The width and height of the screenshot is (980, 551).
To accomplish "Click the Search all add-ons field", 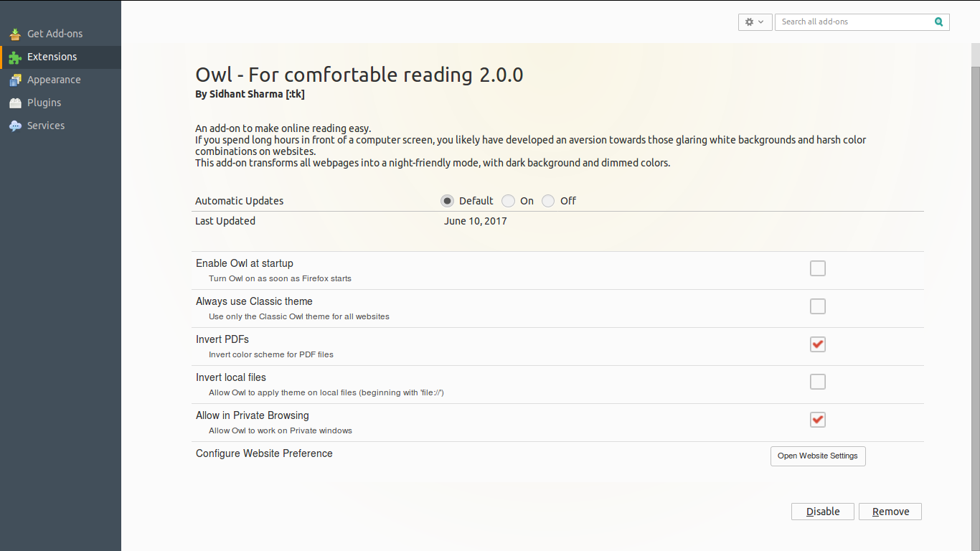I will 847,22.
